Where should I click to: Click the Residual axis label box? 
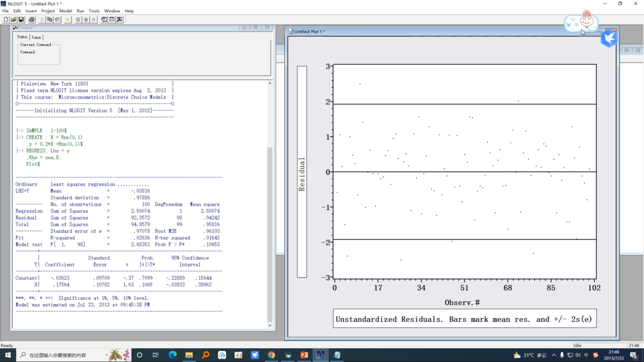tap(302, 172)
